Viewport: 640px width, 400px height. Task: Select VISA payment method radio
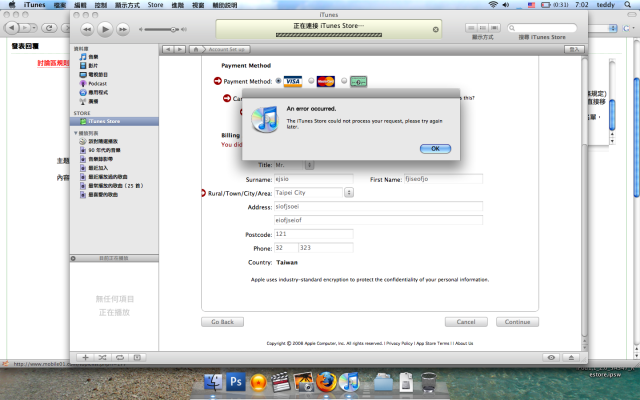278,81
